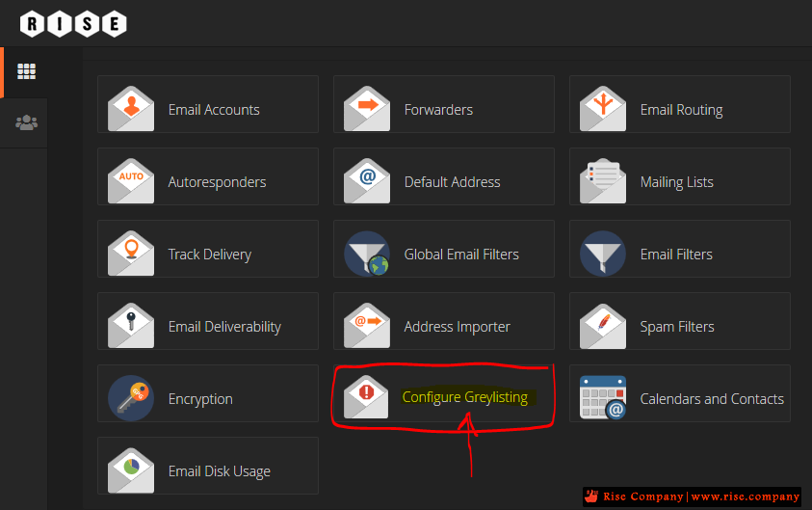Open Email Routing settings
Viewport: 812px width, 510px height.
click(x=682, y=110)
